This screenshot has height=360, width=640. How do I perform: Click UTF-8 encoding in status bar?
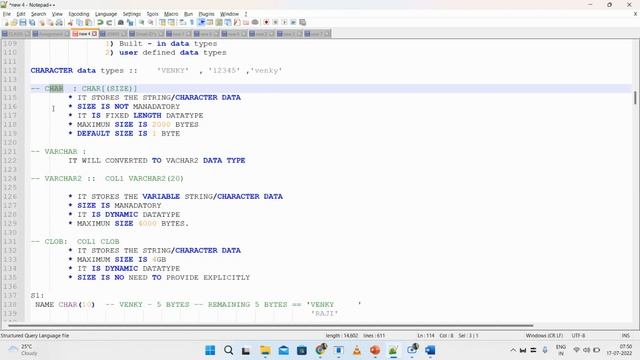click(x=578, y=336)
